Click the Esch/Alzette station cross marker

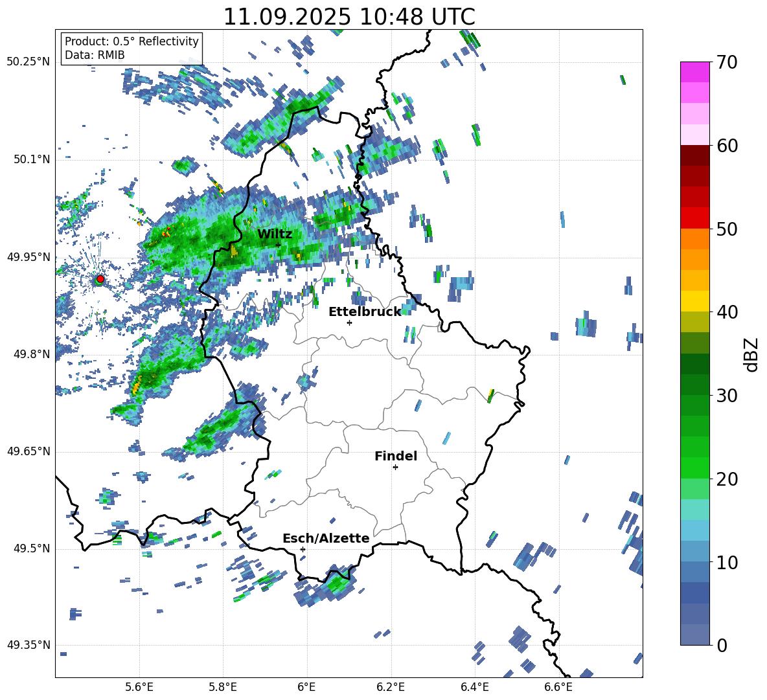(x=303, y=549)
